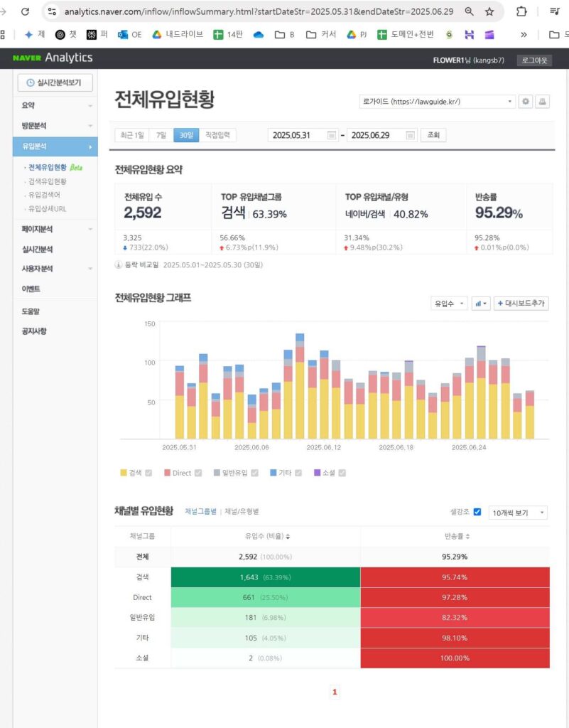Viewport: 569px width, 728px height.
Task: Collapse the 유입분석 sidebar section
Action: 55,146
